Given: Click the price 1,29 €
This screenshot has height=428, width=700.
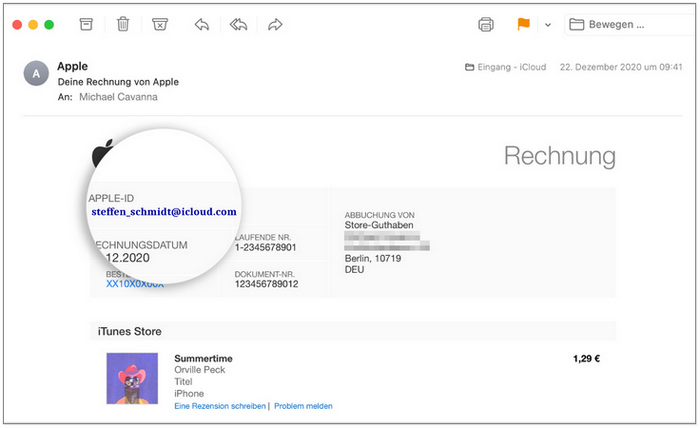Looking at the screenshot, I should click(x=587, y=358).
